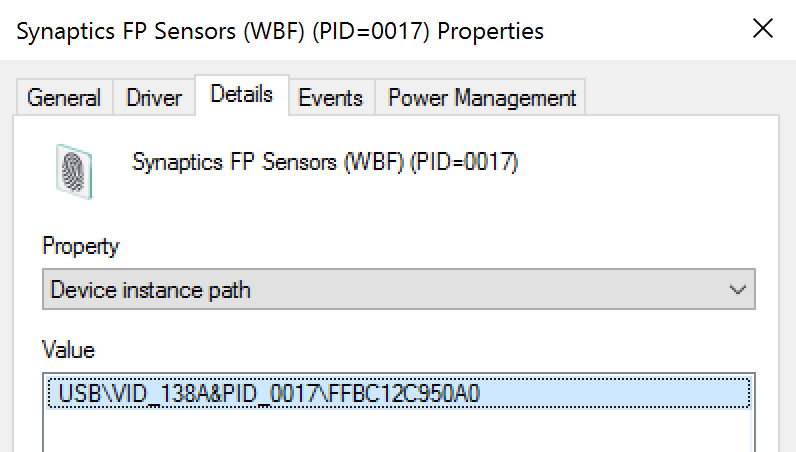The width and height of the screenshot is (796, 452).
Task: Select the Details tab
Action: pos(242,95)
